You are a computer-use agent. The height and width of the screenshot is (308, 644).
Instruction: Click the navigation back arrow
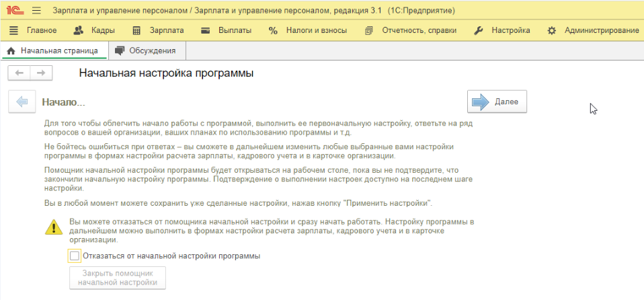(x=19, y=73)
